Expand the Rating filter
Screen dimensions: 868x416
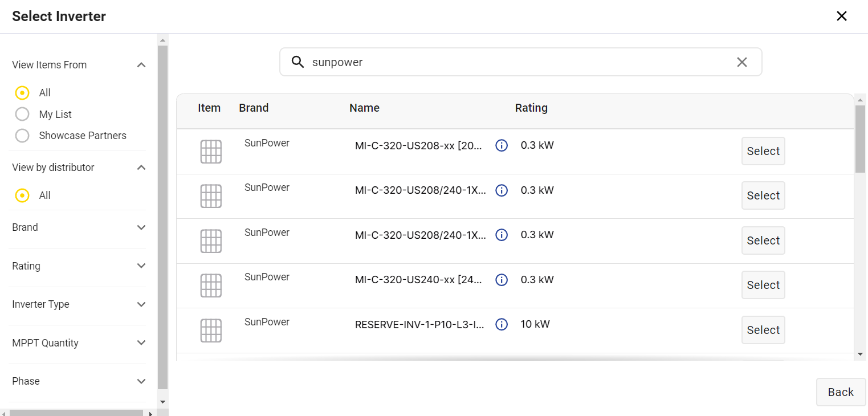pos(141,266)
